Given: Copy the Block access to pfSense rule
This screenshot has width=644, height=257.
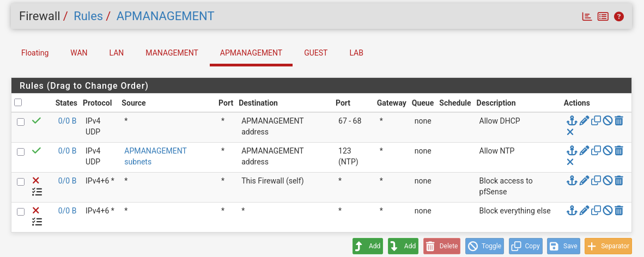Looking at the screenshot, I should pyautogui.click(x=596, y=181).
